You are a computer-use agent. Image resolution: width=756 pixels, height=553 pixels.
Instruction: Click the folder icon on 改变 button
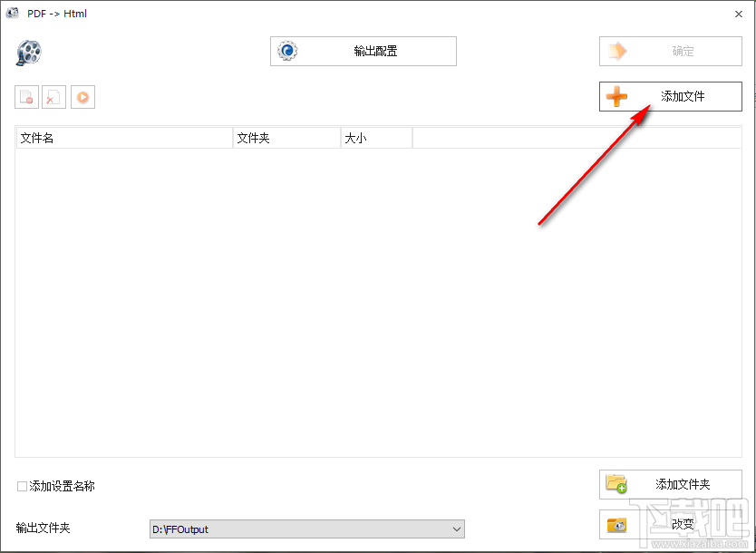click(618, 524)
